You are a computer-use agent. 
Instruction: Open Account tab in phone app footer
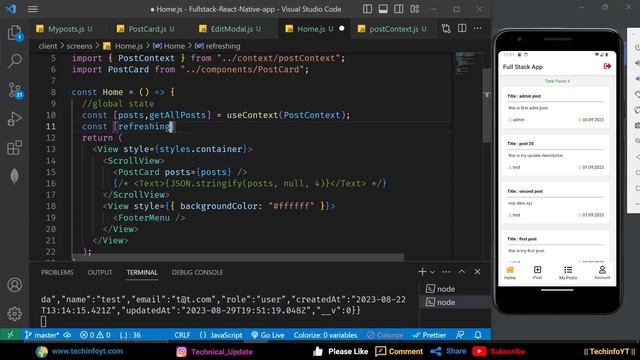(602, 273)
